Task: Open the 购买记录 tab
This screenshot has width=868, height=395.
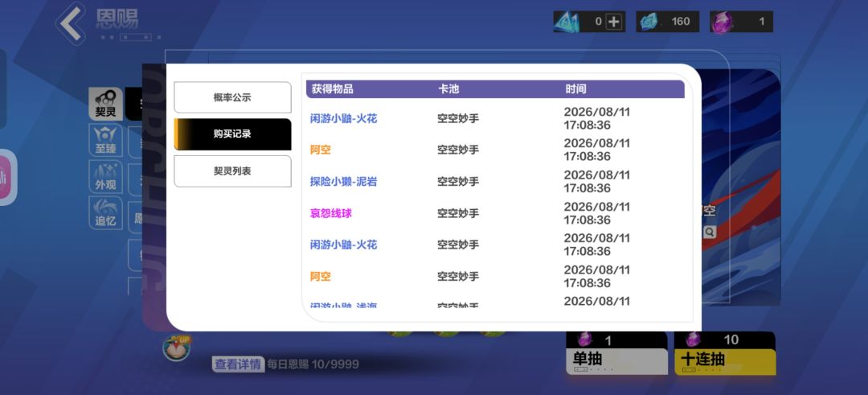Action: coord(232,134)
